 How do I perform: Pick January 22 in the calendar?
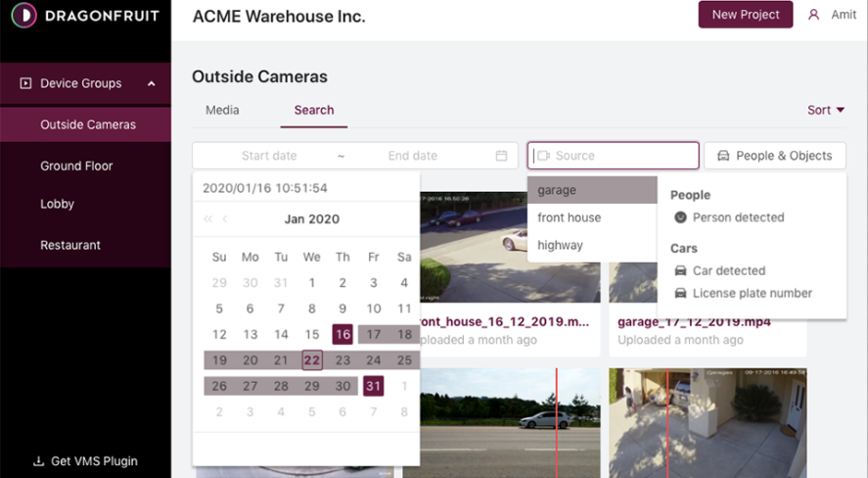311,360
